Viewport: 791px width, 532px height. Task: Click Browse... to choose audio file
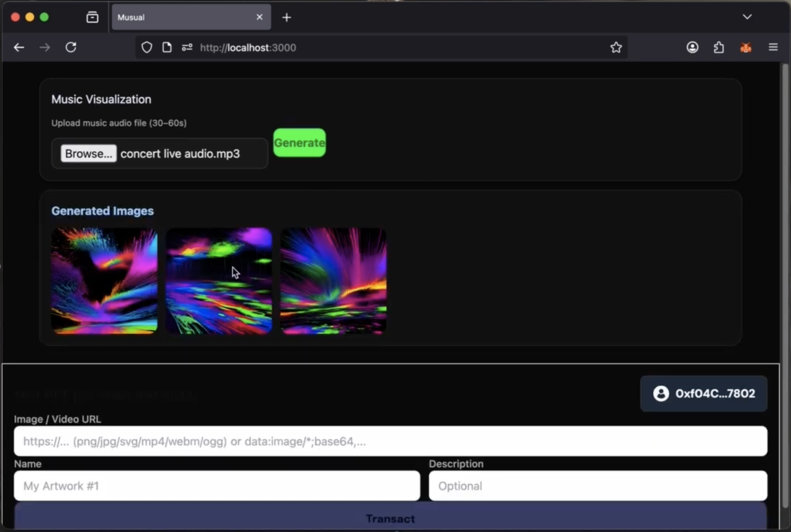89,154
